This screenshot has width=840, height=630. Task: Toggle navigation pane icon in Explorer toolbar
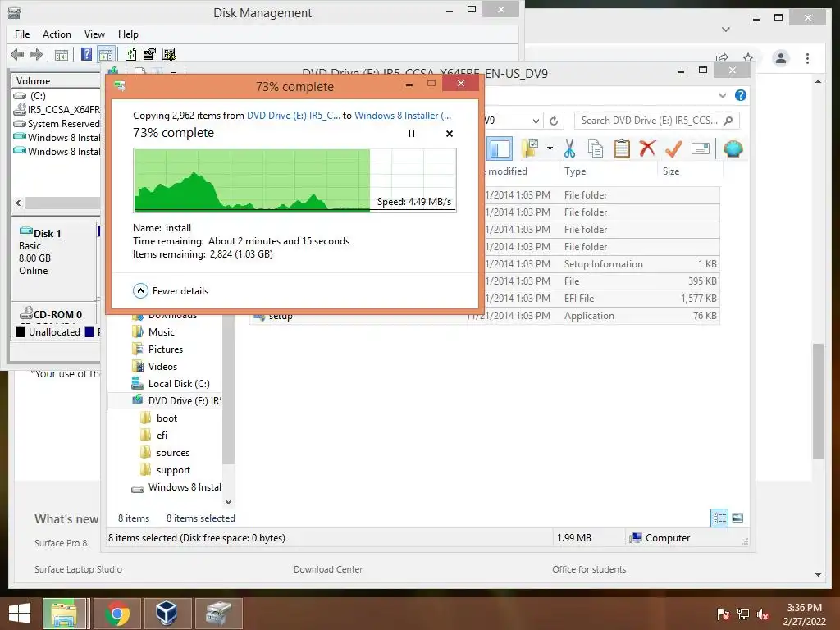coord(500,148)
